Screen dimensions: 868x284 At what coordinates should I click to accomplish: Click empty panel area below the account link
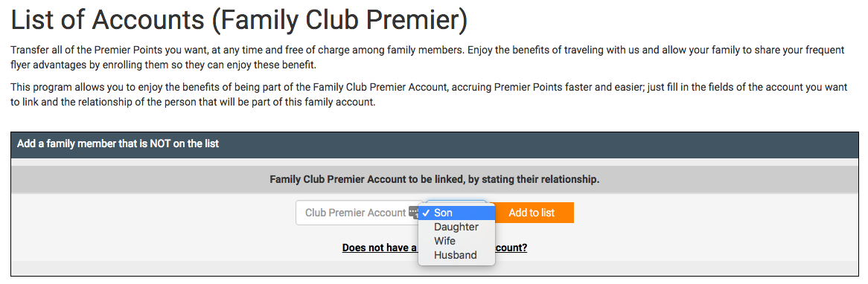coord(434,268)
